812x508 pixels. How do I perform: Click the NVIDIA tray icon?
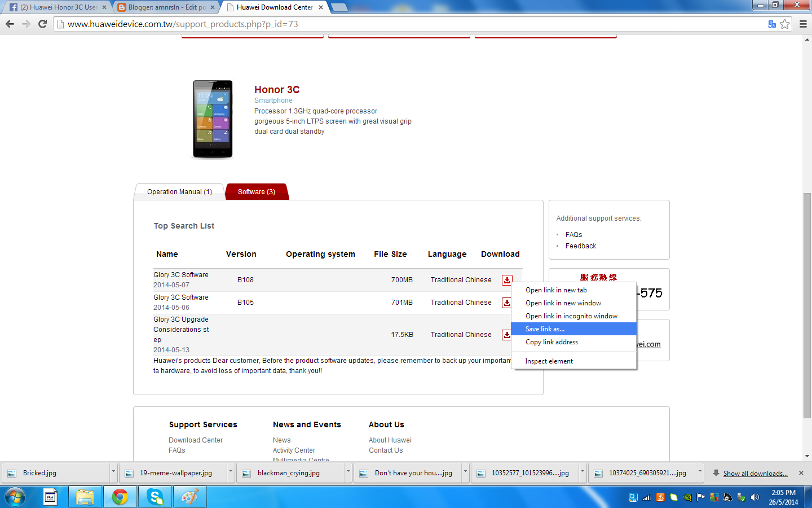[687, 497]
